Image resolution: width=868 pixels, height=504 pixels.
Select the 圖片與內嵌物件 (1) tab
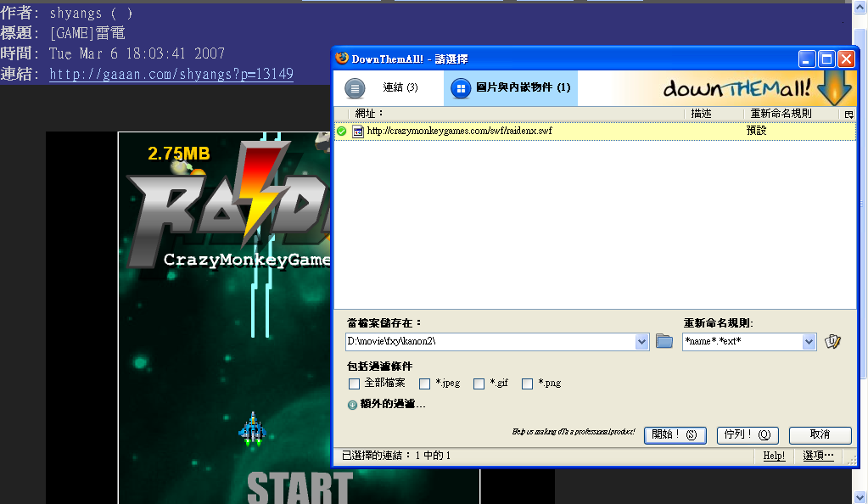[511, 87]
